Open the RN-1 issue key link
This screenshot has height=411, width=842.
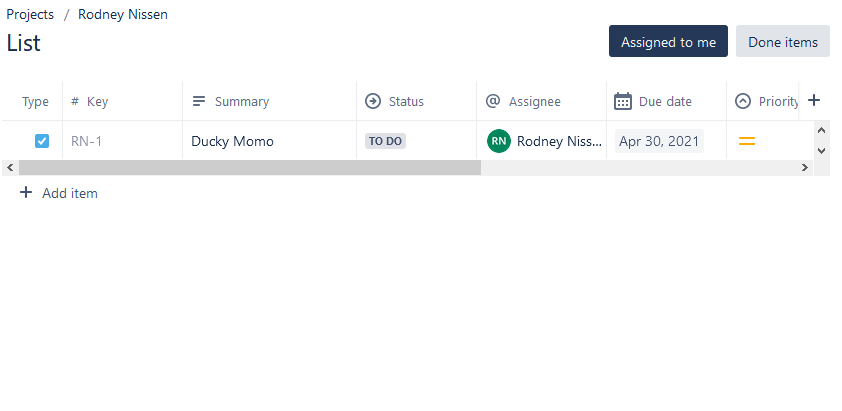click(87, 141)
